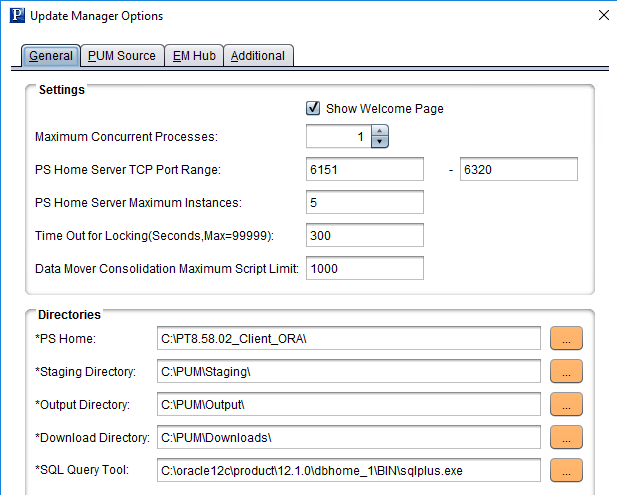
Task: Switch to the EM Hub tab
Action: click(x=194, y=55)
